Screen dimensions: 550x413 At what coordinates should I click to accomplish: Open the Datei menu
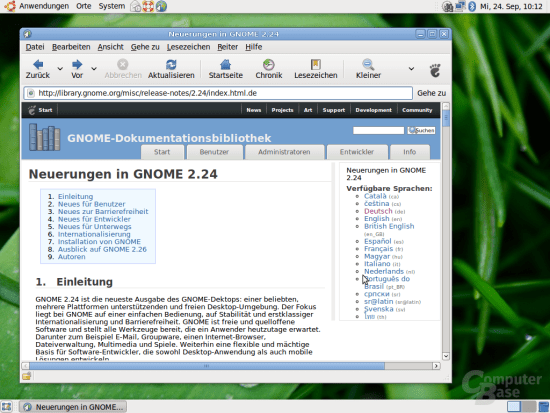35,47
